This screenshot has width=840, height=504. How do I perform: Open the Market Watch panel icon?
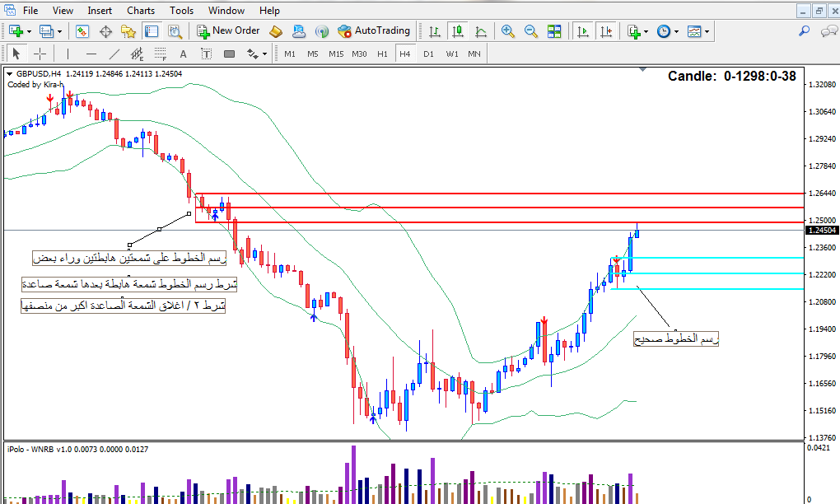[x=82, y=31]
